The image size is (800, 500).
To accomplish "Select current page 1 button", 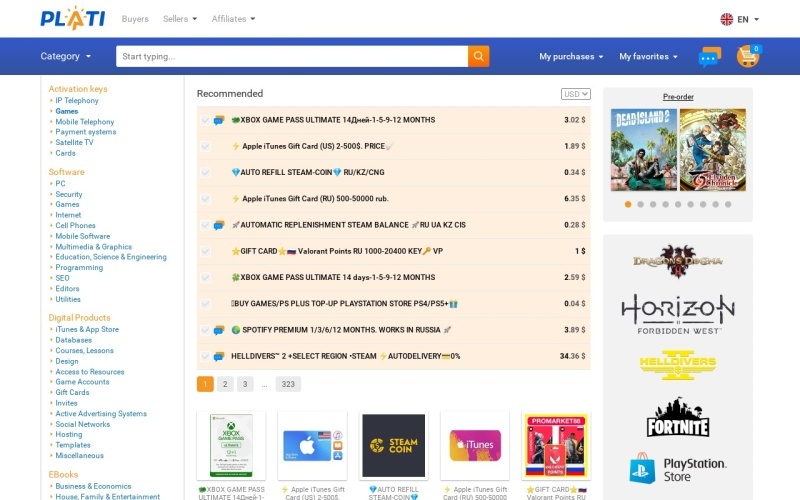I will [205, 384].
